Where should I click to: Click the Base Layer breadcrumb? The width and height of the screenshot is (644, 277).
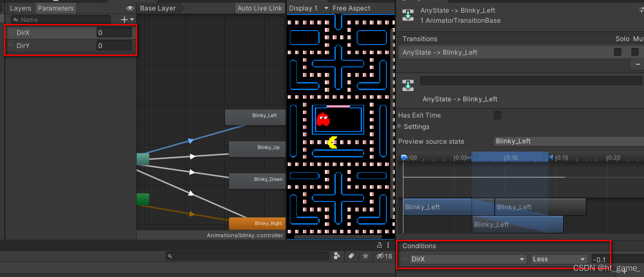(x=158, y=8)
